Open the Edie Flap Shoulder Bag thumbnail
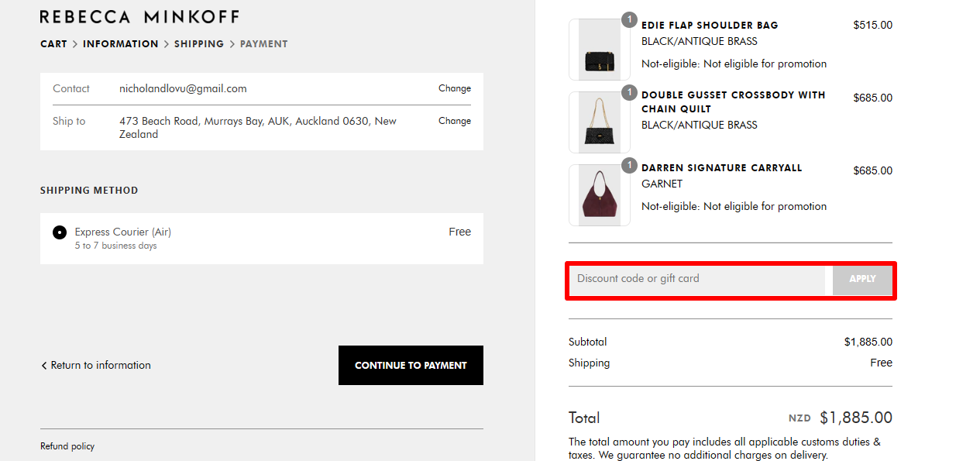Viewport: 980px width, 461px height. [x=599, y=49]
